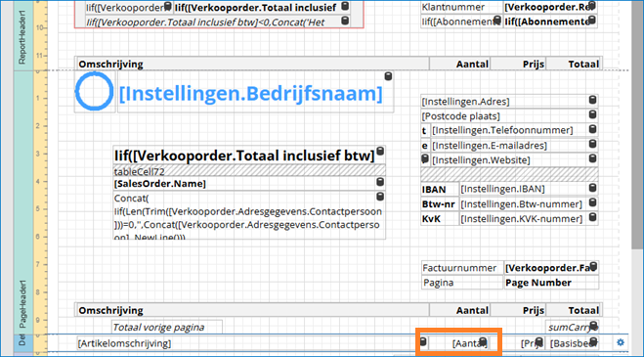Select the Page Number field

coord(551,283)
